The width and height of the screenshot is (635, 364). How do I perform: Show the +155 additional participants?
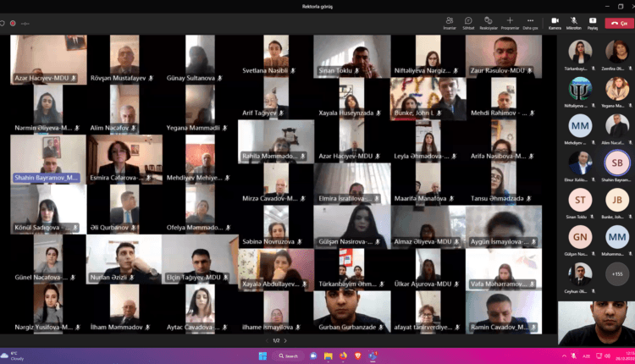tap(617, 273)
